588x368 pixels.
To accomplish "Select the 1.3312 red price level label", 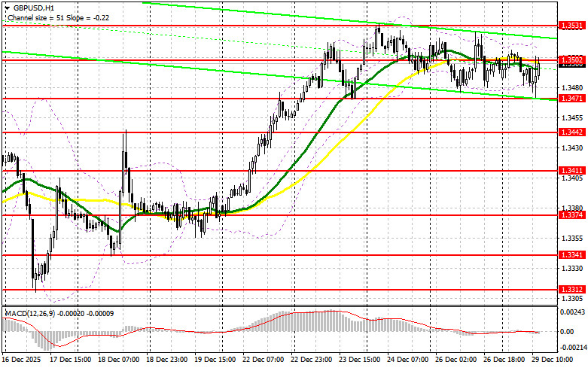I will [x=571, y=289].
